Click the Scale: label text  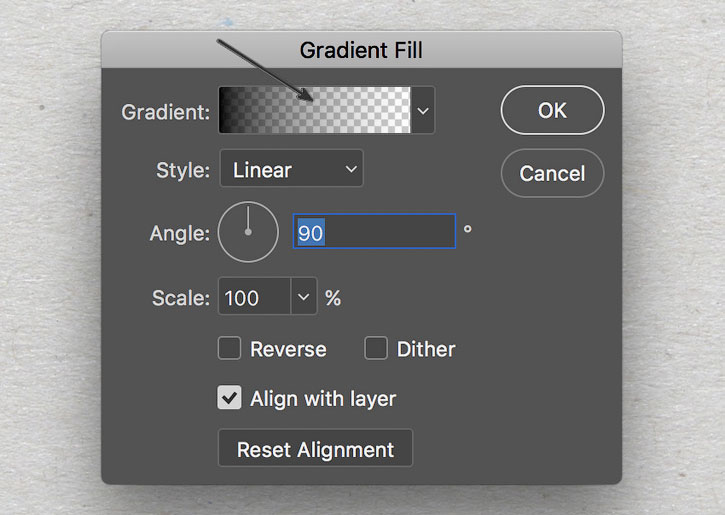point(181,298)
